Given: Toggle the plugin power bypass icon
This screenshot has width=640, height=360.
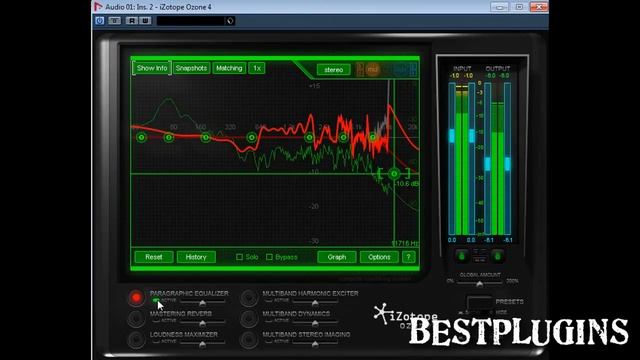Looking at the screenshot, I should 100,20.
